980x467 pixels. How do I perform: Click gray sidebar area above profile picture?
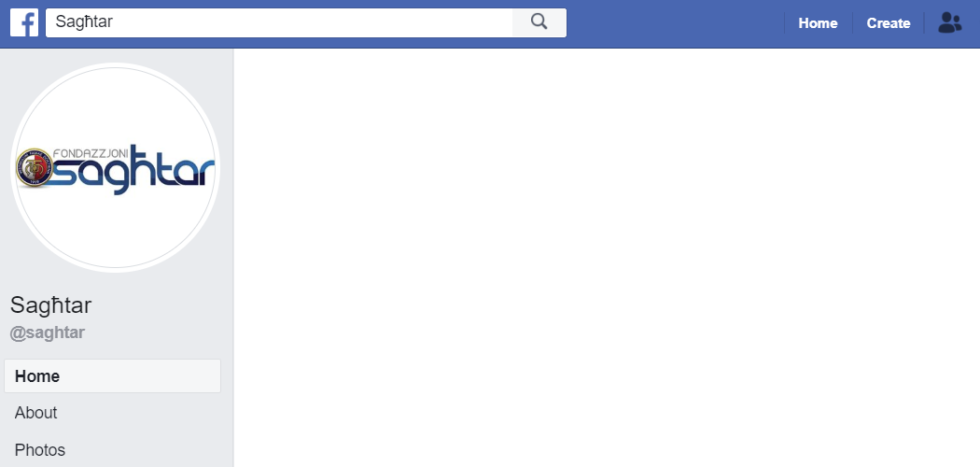(117, 56)
